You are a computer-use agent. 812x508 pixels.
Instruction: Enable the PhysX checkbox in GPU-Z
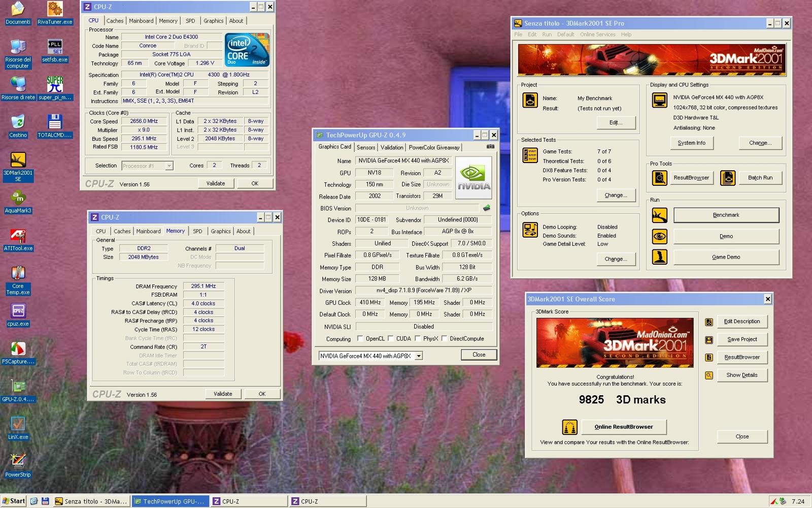417,338
